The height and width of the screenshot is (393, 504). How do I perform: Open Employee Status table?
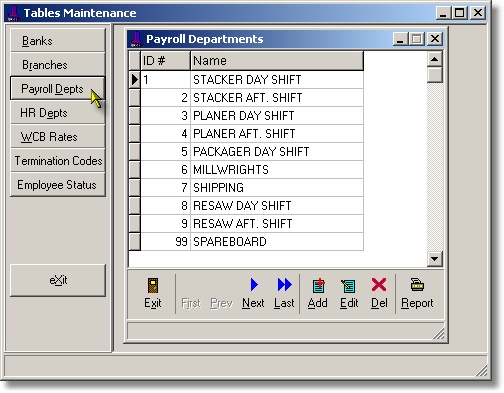tap(58, 185)
